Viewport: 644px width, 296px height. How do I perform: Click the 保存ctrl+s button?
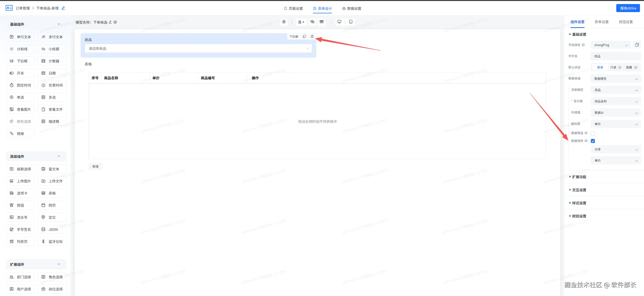pyautogui.click(x=628, y=8)
